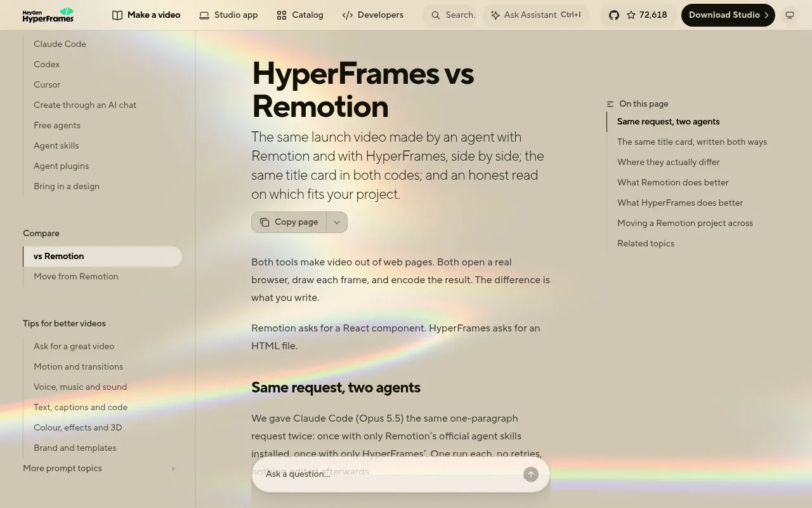
Task: Click the Copy page button
Action: (x=289, y=222)
